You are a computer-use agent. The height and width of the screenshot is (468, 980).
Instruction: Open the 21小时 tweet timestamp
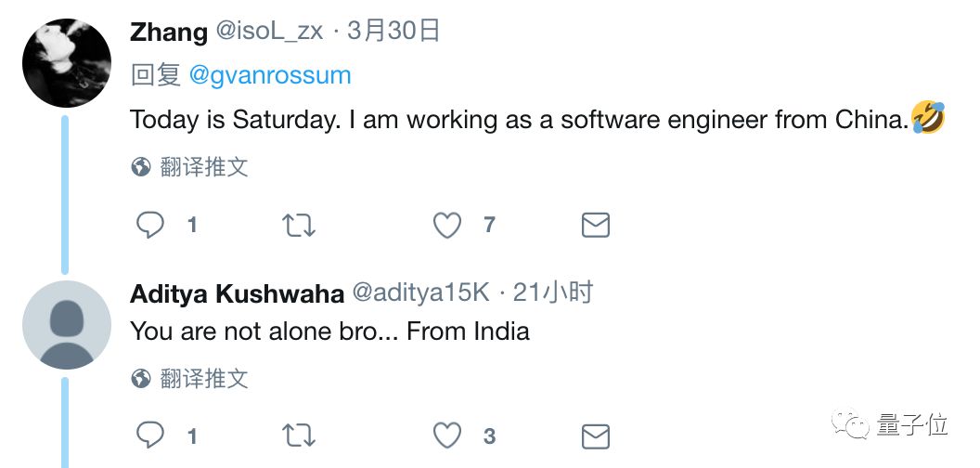pyautogui.click(x=553, y=292)
